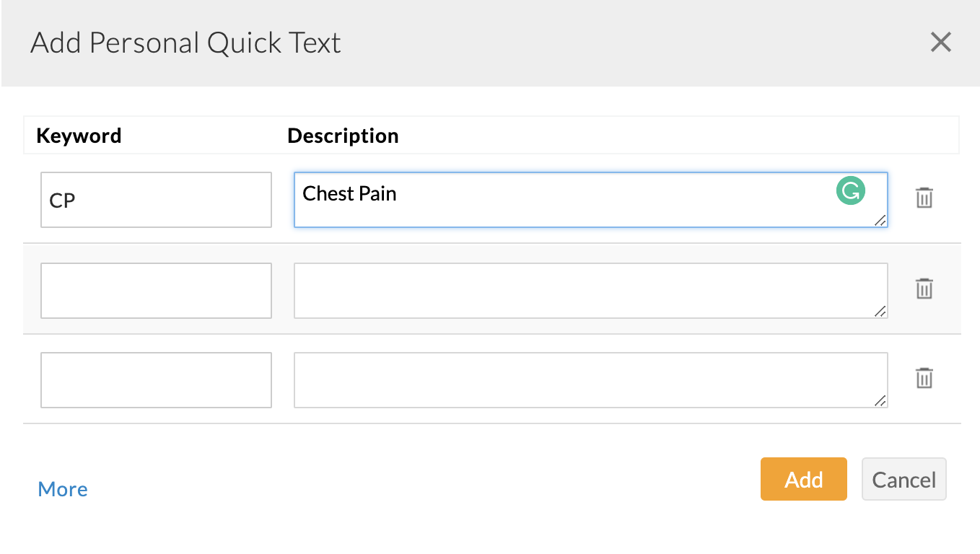This screenshot has height=554, width=980.
Task: Select the CP keyword field
Action: (156, 200)
